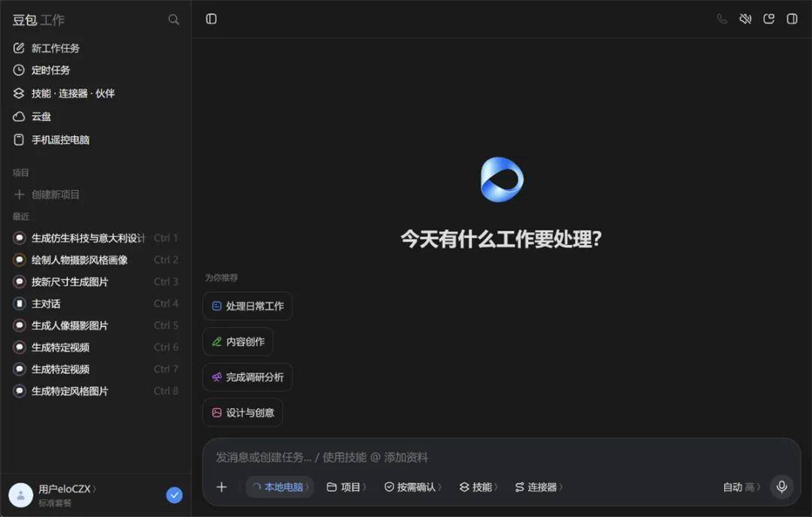Click chat icon beside 按新尺寸生成图片
Viewport: 812px width, 517px height.
[19, 282]
